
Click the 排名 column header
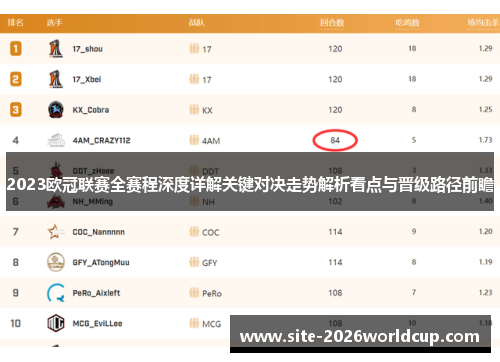coord(15,23)
